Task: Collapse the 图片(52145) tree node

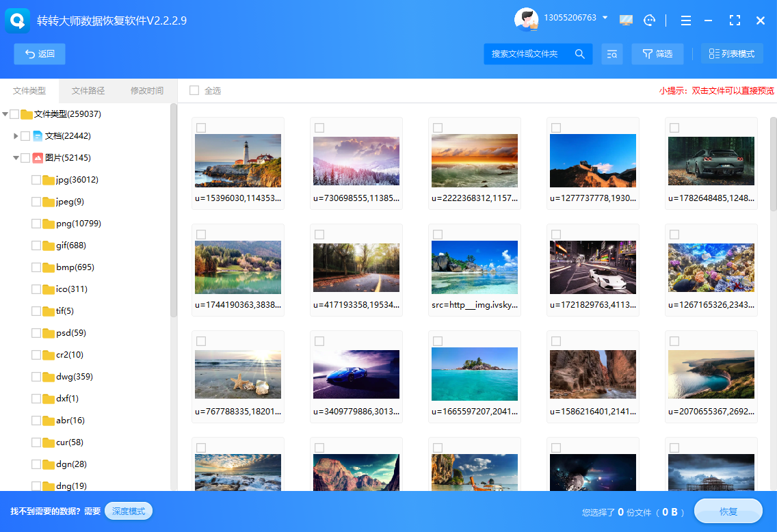Action: (16, 158)
